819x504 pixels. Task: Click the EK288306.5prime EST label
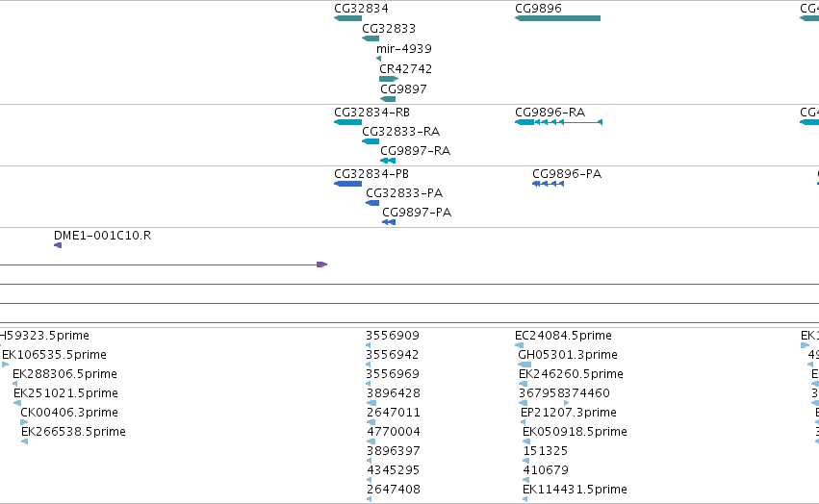click(64, 374)
